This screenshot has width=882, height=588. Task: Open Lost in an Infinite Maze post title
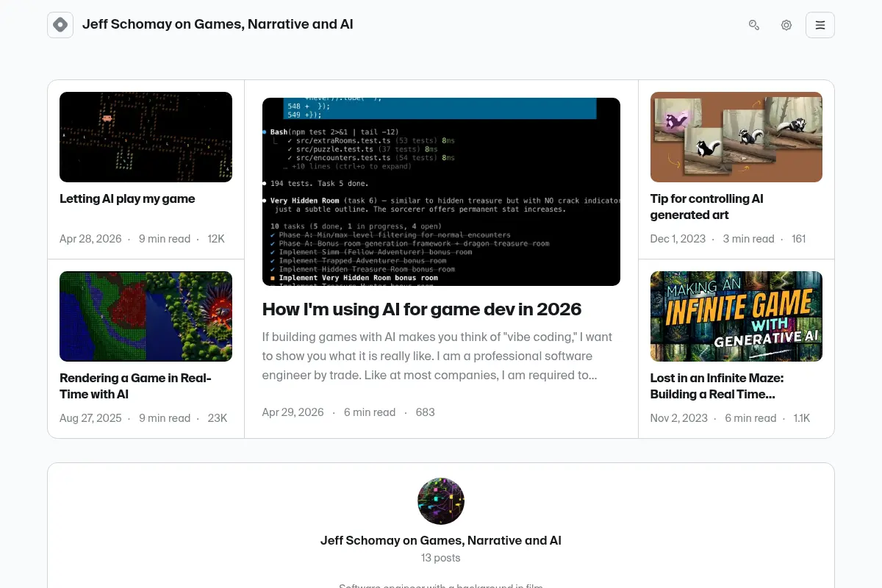coord(717,386)
